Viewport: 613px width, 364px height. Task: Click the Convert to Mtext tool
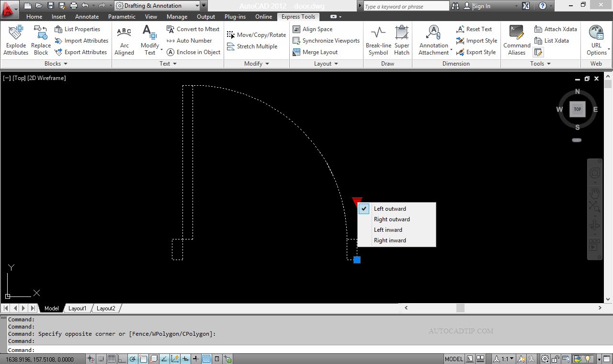click(x=193, y=29)
